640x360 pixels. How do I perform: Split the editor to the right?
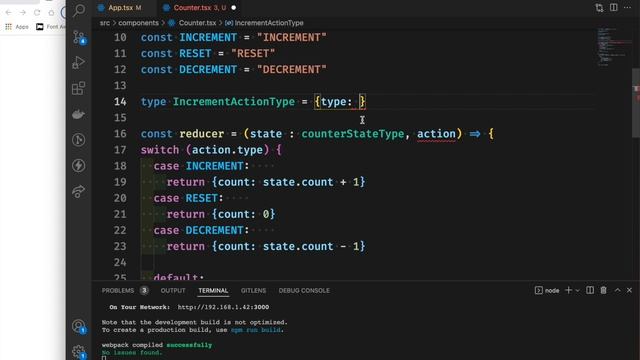pyautogui.click(x=613, y=7)
